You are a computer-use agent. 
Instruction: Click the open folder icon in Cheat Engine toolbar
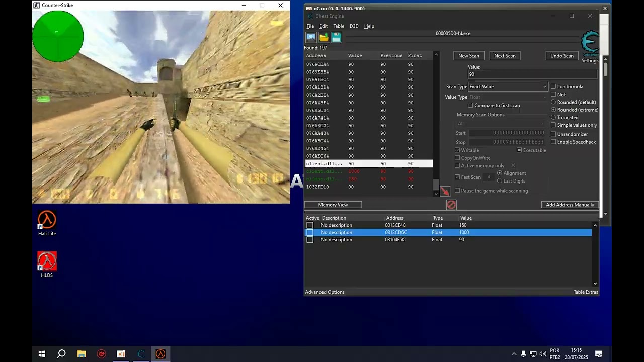tap(324, 37)
